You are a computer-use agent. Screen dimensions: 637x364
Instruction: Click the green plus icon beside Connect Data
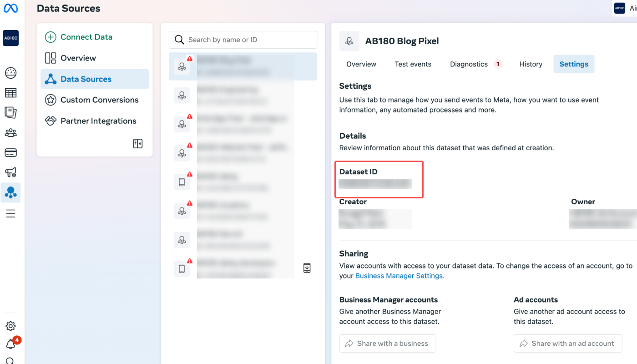click(x=51, y=37)
